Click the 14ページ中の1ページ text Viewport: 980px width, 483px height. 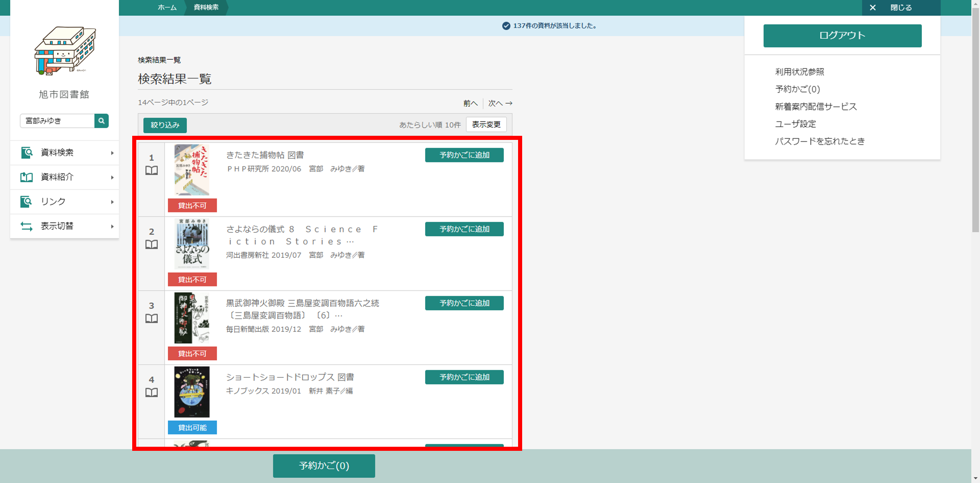(x=173, y=103)
